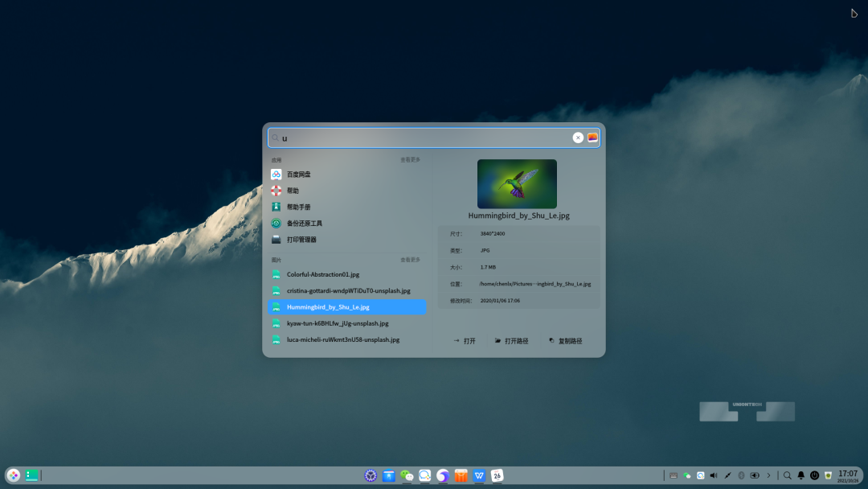This screenshot has width=868, height=489.
Task: Click the battery tray icon
Action: [755, 475]
